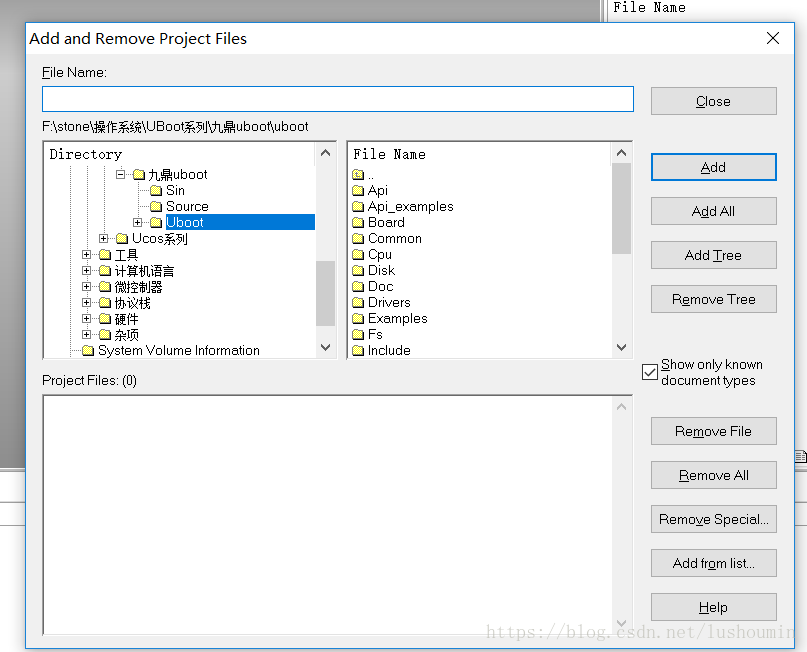Click the Uboot folder icon in Directory tree
This screenshot has height=652, width=807.
click(x=156, y=223)
